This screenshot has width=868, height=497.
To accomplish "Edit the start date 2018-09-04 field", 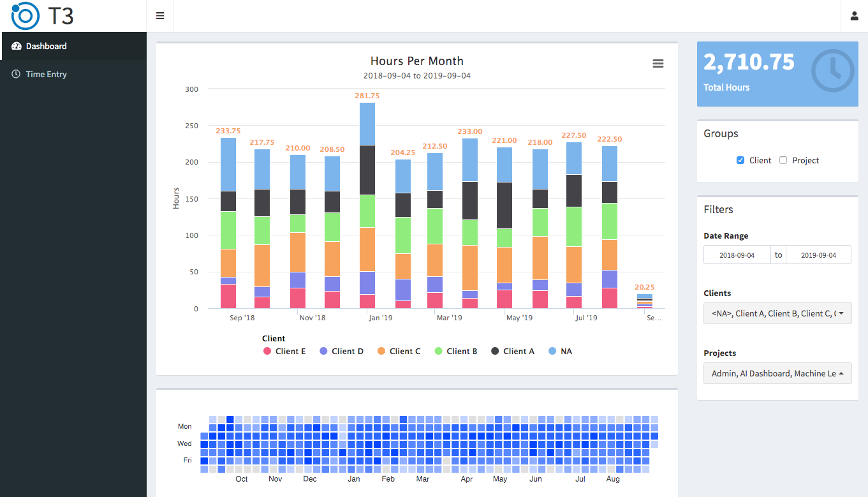I will [x=737, y=255].
